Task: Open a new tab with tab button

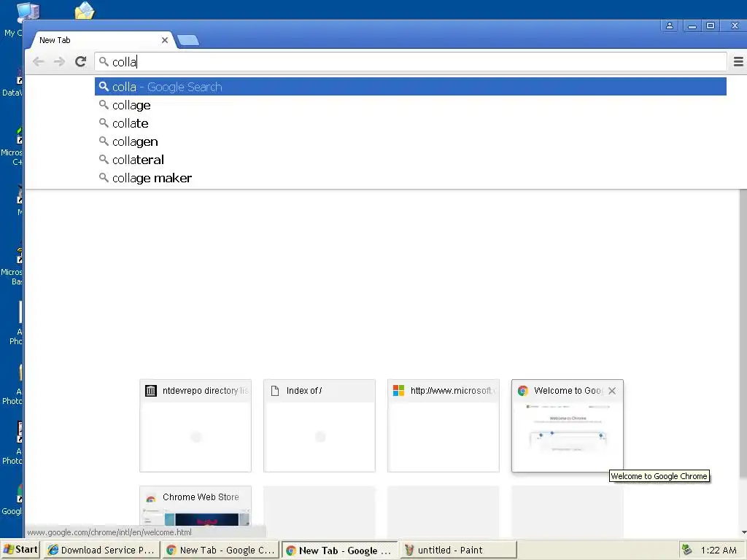Action: pos(188,40)
